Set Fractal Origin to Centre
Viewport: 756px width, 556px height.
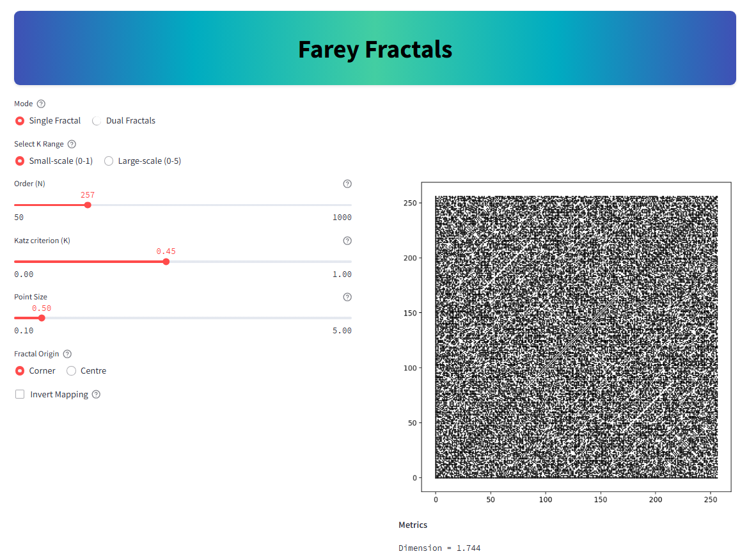pos(72,370)
